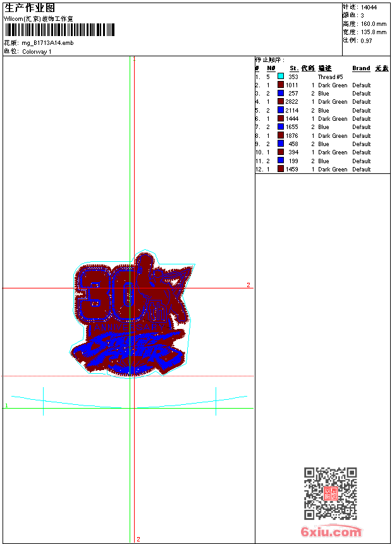Screen dimensions: 392x544
Task: Click the page title '生产作业图'
Action: point(30,8)
